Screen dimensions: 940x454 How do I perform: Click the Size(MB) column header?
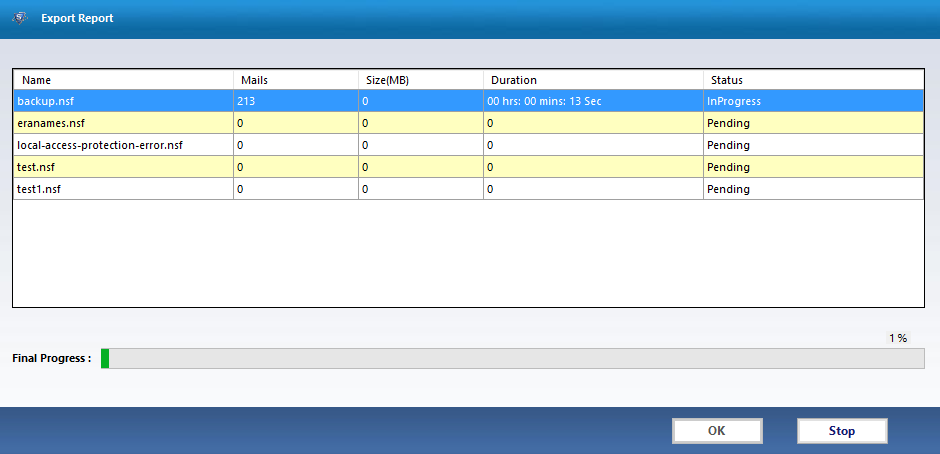[421, 80]
